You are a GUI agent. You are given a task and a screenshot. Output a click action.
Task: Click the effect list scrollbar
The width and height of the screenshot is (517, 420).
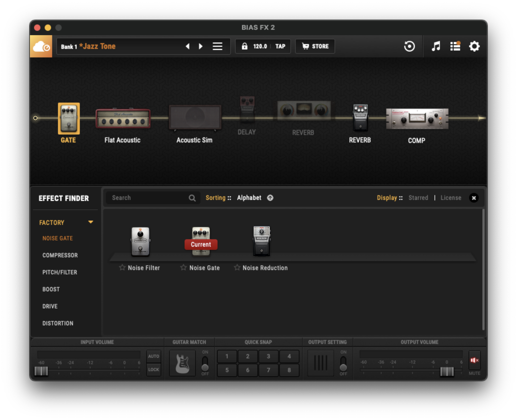(x=483, y=270)
